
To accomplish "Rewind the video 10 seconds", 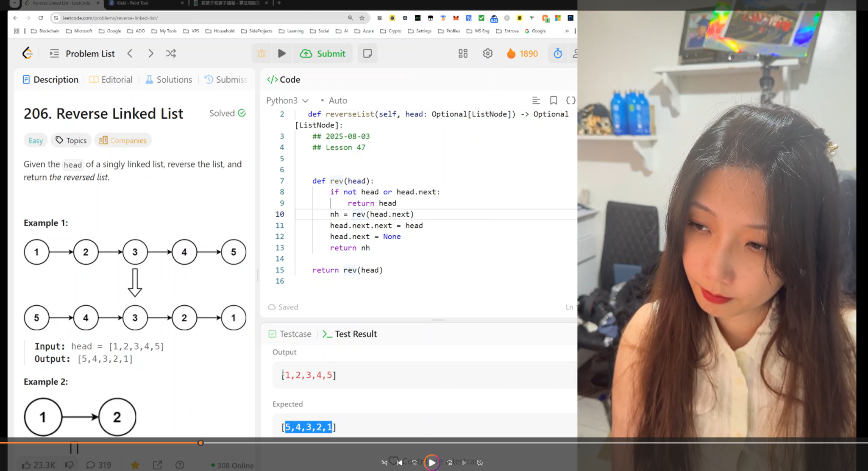I will point(415,463).
